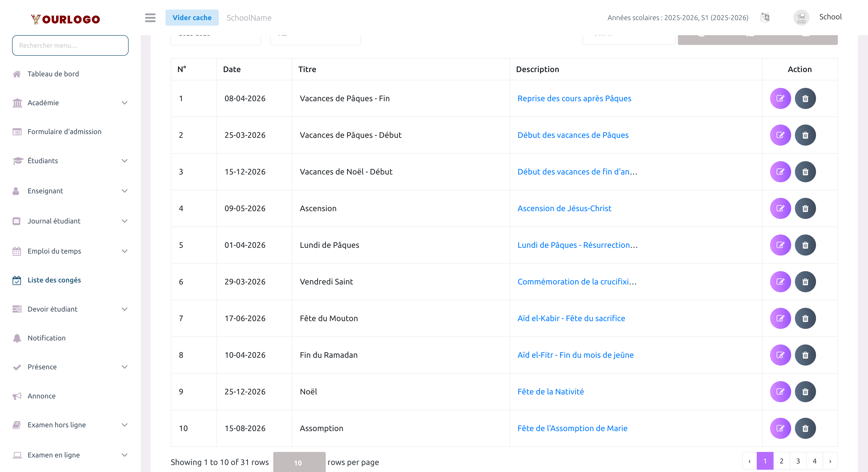Select Liste des congés menu item
Viewport: 868px width, 472px height.
click(x=54, y=280)
